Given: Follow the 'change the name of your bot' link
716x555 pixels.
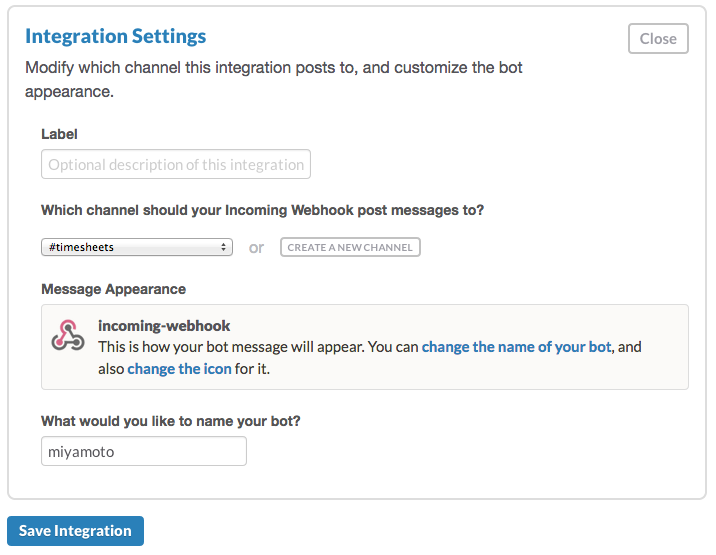Looking at the screenshot, I should [x=516, y=347].
